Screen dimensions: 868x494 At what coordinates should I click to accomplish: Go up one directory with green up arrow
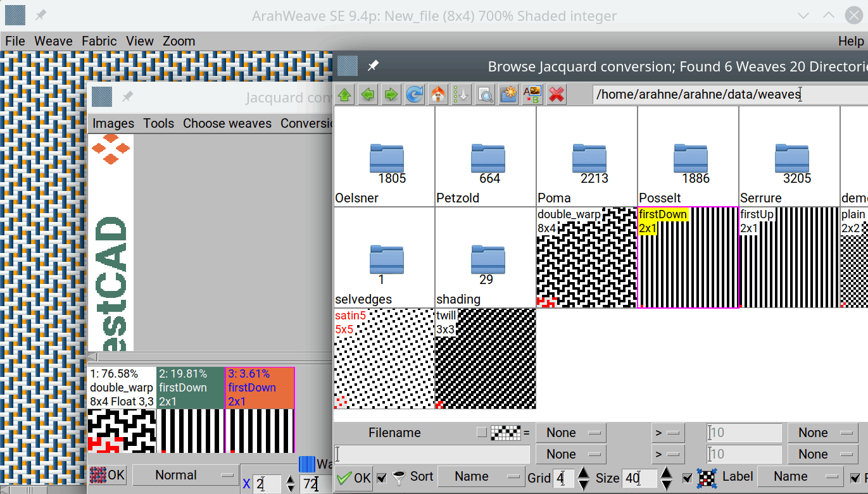pyautogui.click(x=344, y=95)
